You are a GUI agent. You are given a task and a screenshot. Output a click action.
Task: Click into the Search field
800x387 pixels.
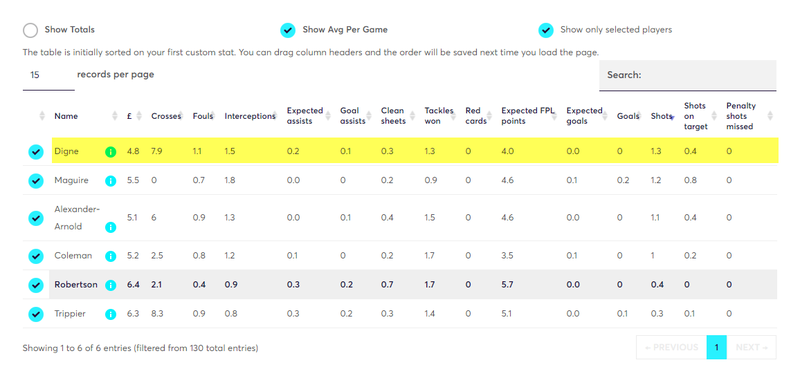(x=688, y=75)
